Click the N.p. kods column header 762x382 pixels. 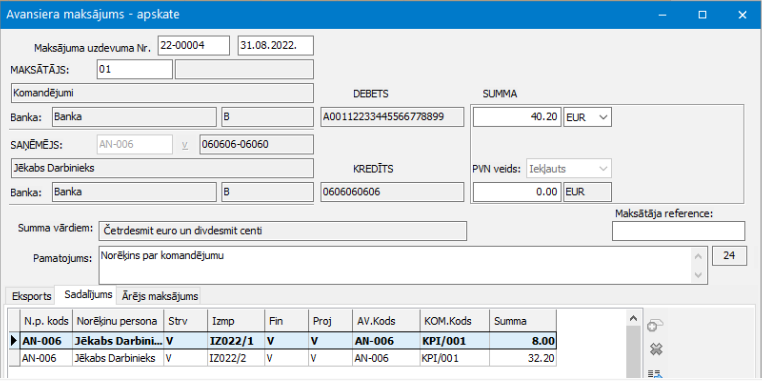(x=46, y=321)
